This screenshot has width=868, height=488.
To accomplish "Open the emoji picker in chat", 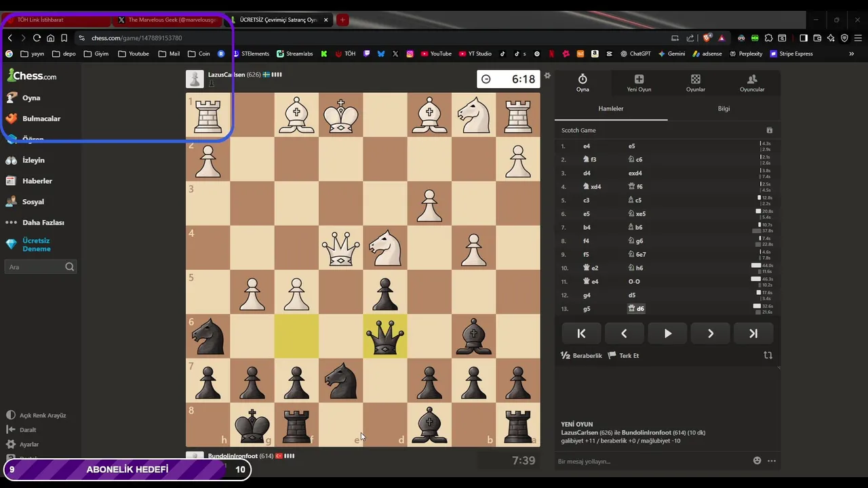I will click(x=757, y=461).
